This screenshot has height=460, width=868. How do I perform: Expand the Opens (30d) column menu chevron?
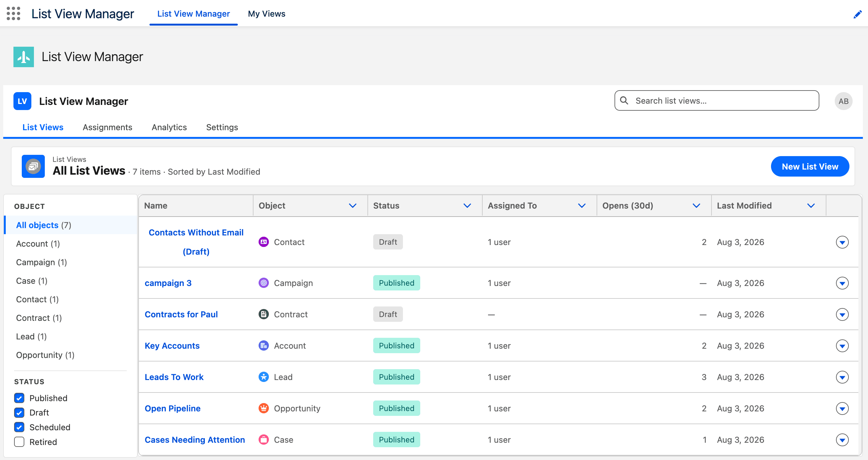point(696,206)
